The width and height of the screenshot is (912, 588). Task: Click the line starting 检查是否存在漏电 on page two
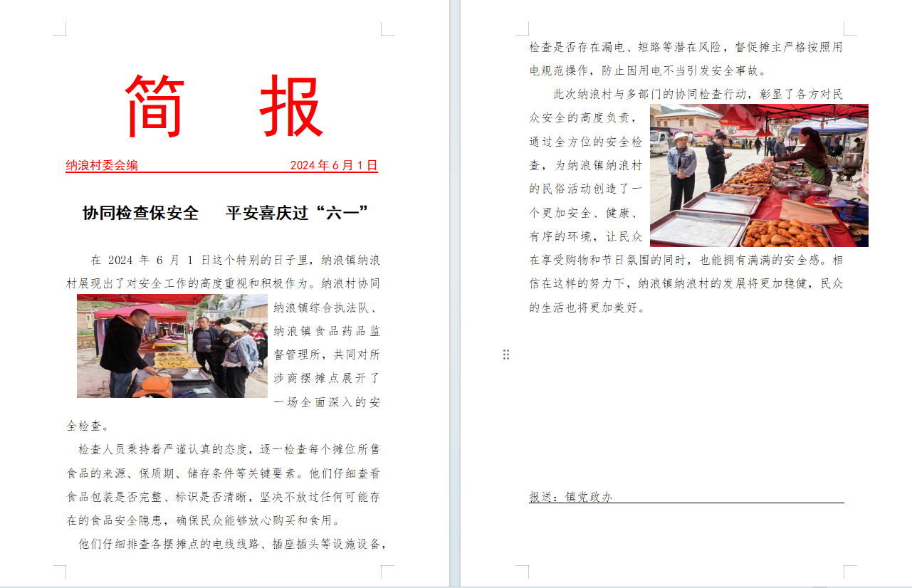pos(685,47)
